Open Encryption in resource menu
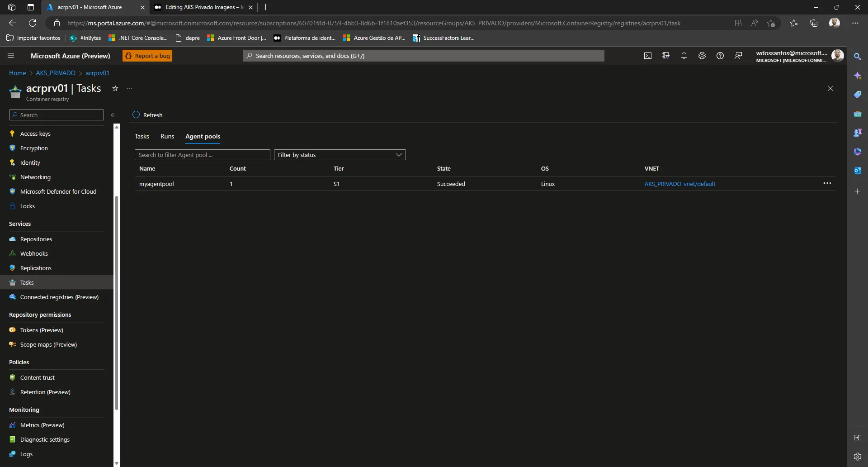Screen dimensions: 868x467 (x=34, y=148)
